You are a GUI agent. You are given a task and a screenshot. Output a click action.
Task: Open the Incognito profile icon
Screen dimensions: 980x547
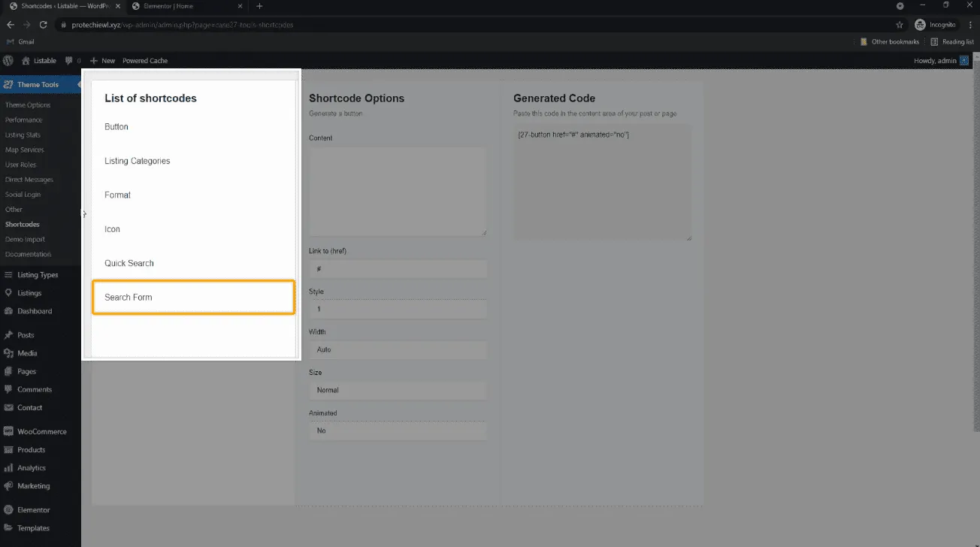[920, 25]
